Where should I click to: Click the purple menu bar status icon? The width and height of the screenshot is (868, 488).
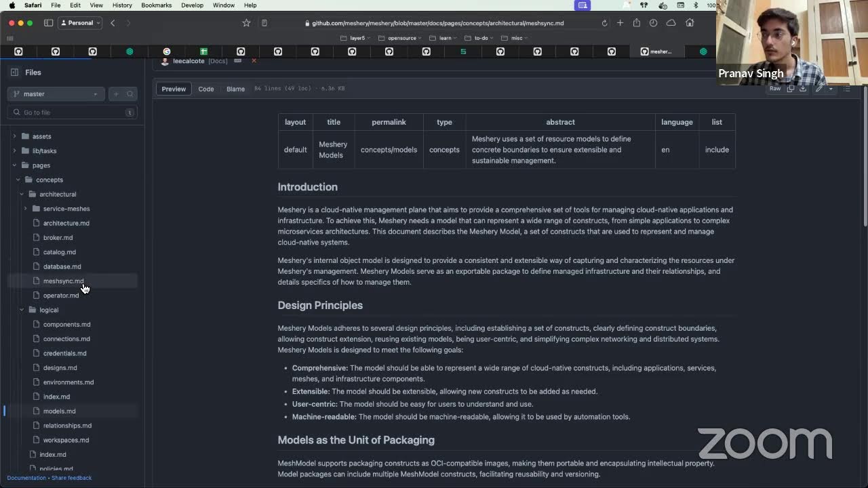click(x=582, y=5)
